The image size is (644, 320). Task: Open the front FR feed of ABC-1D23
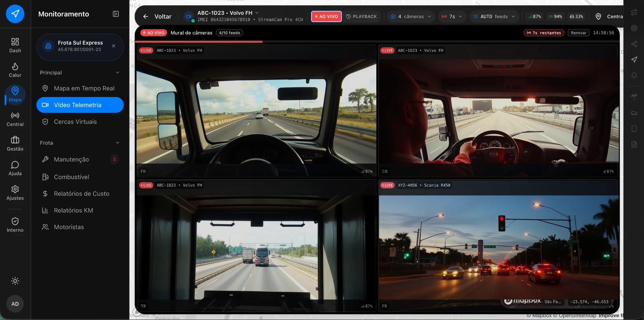click(256, 111)
